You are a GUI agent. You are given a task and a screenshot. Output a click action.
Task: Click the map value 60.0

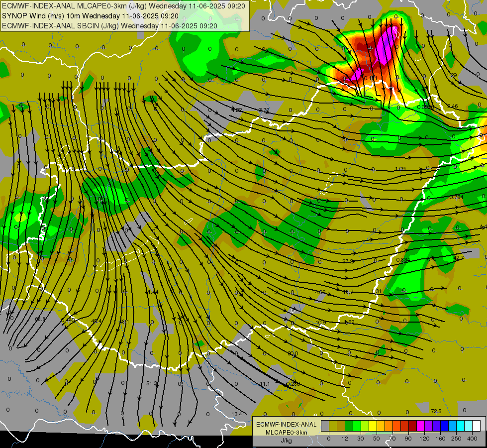pos(292,353)
